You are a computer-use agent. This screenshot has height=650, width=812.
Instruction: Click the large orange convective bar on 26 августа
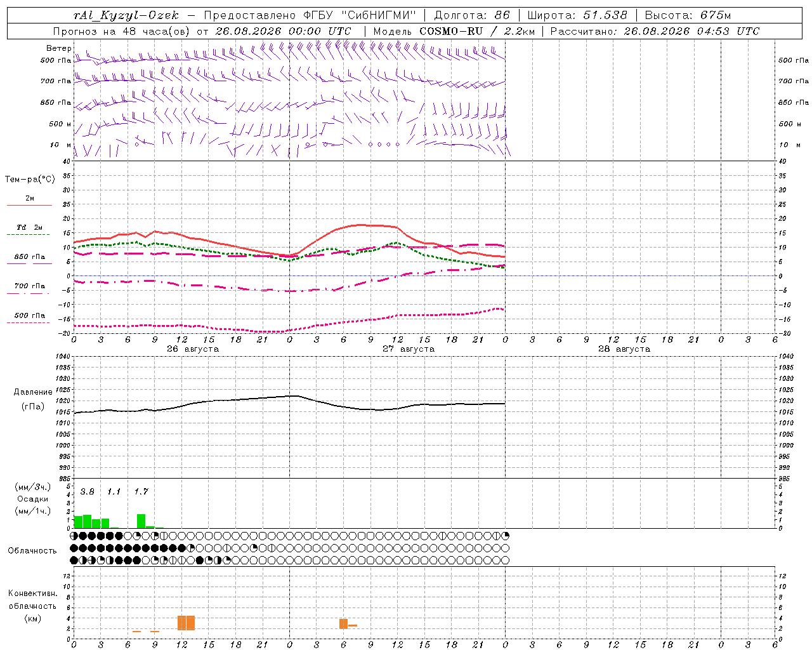tap(186, 623)
